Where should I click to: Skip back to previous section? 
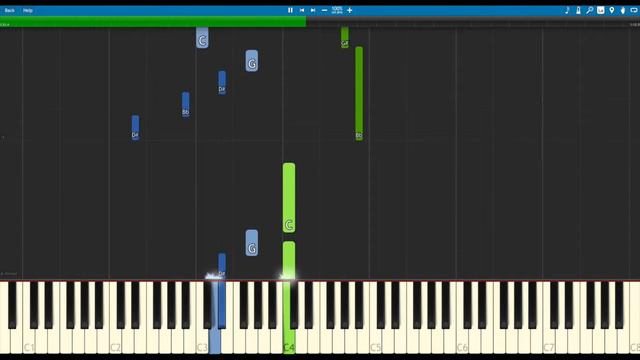coord(302,10)
